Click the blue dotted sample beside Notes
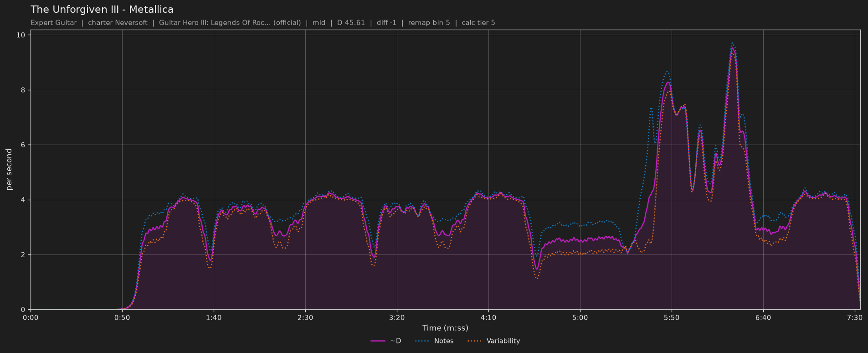 click(422, 341)
